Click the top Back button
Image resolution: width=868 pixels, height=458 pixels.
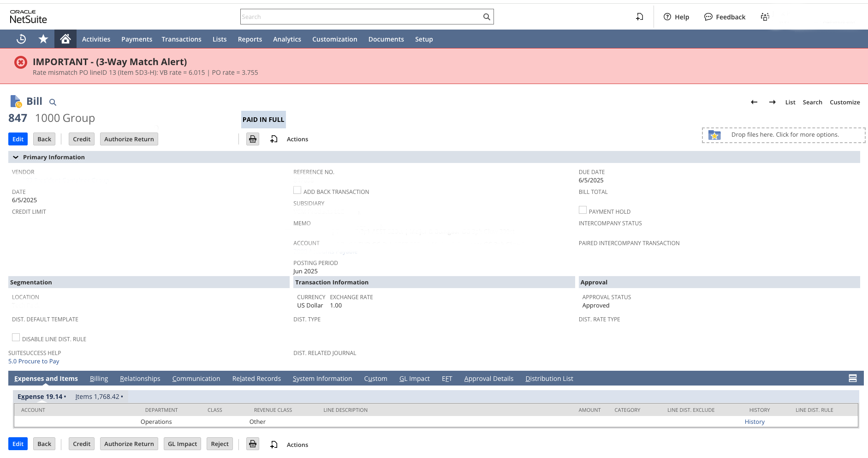pyautogui.click(x=44, y=139)
